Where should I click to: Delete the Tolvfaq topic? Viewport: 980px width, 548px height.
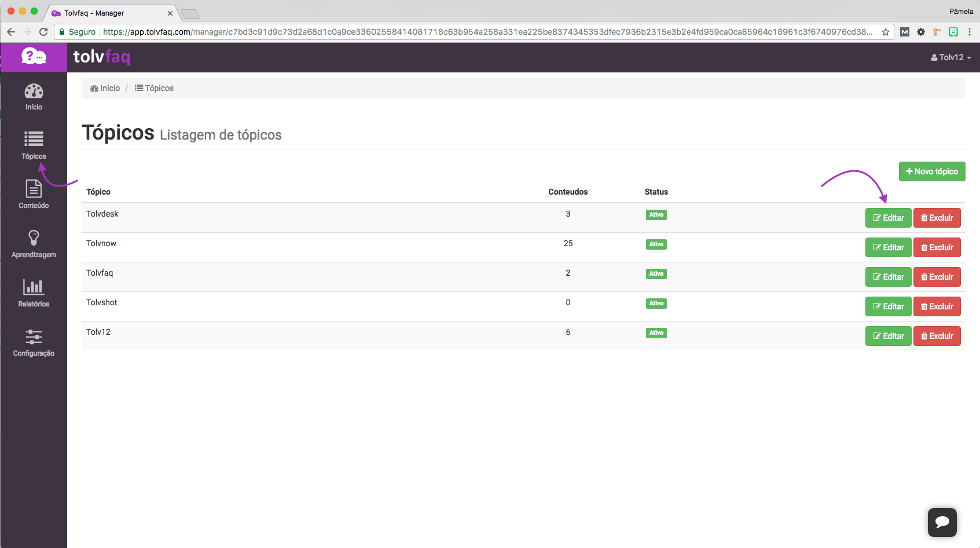[x=937, y=277]
